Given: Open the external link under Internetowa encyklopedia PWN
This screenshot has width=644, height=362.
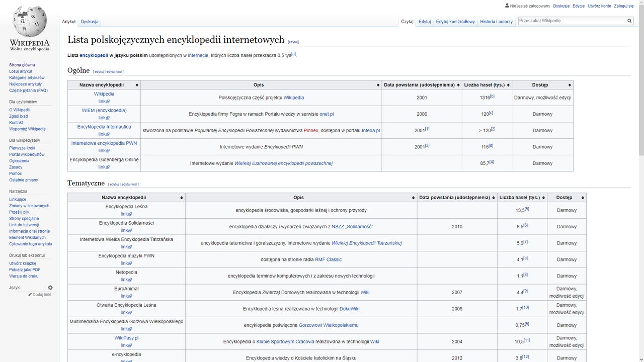Looking at the screenshot, I should [x=104, y=150].
